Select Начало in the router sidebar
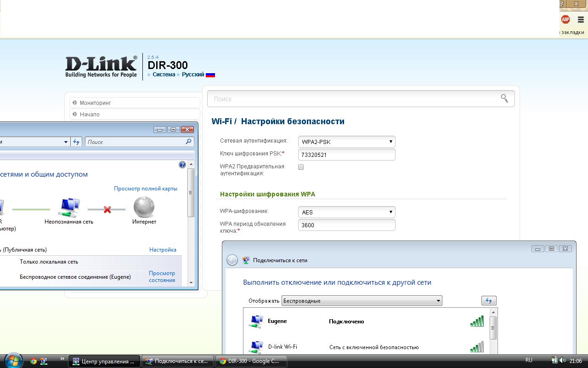588x368 pixels. [135, 114]
